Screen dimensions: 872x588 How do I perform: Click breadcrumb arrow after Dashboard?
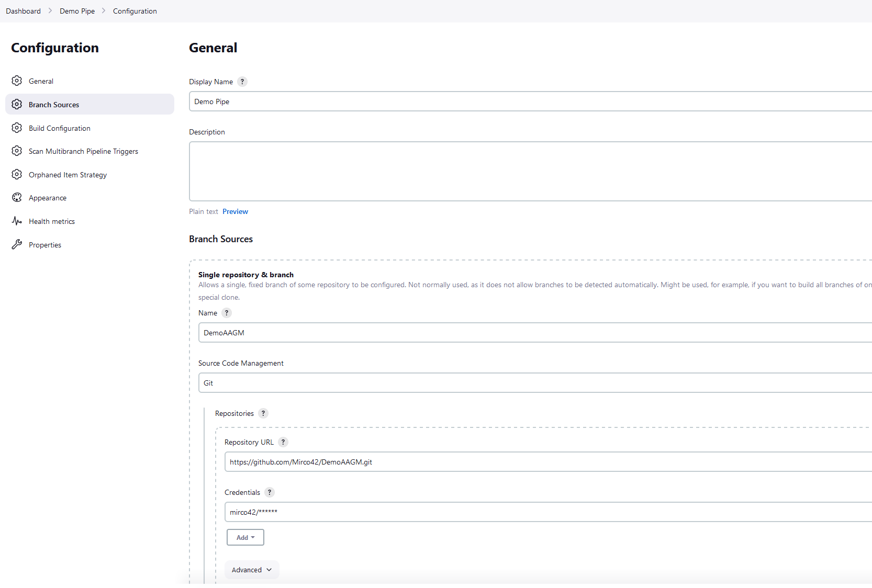point(50,11)
